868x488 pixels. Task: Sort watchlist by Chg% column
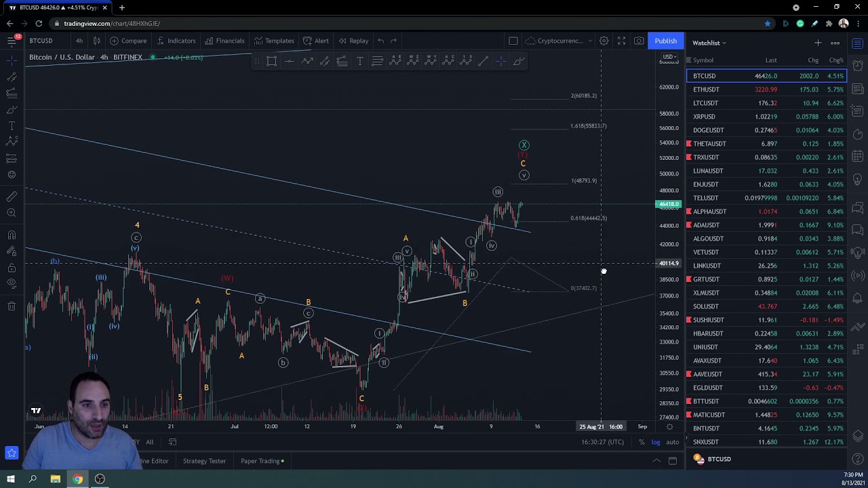835,60
